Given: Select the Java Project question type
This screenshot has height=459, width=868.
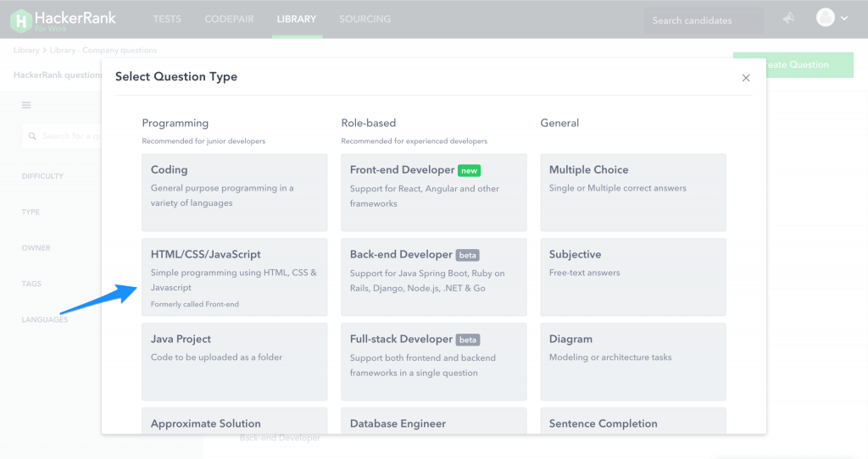Looking at the screenshot, I should [x=235, y=362].
